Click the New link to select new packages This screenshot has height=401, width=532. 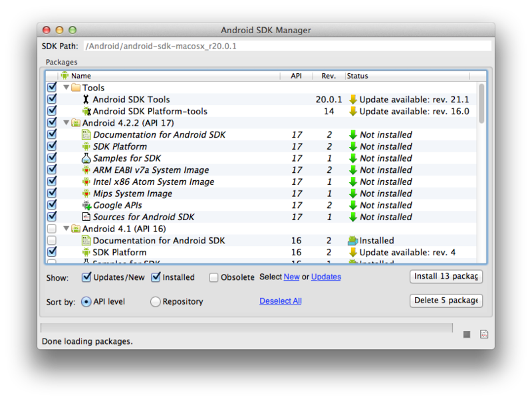[291, 277]
